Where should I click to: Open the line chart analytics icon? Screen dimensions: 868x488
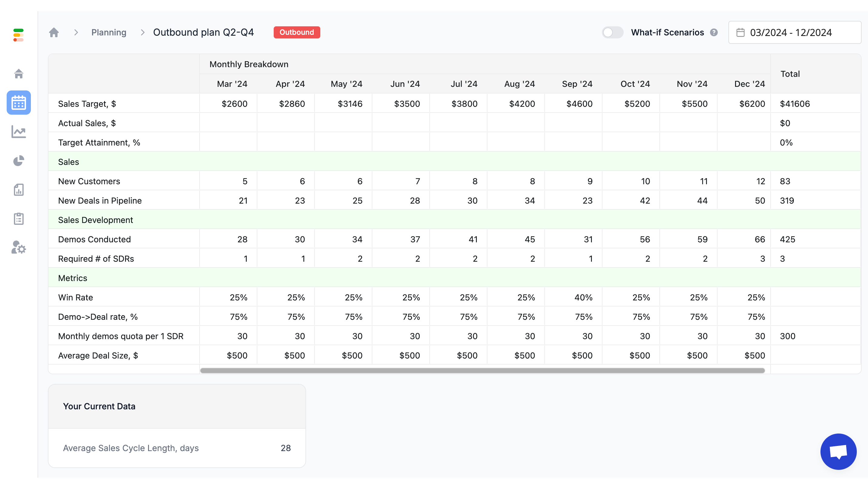[x=18, y=132]
